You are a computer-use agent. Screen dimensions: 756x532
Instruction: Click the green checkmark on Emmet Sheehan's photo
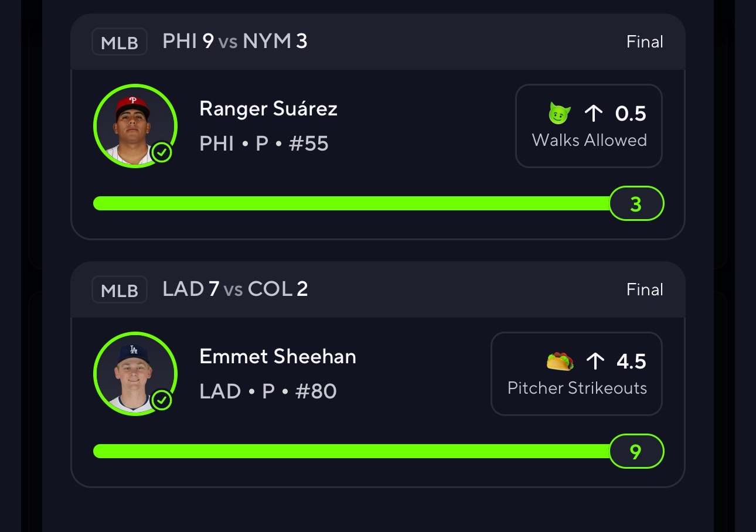(x=162, y=401)
